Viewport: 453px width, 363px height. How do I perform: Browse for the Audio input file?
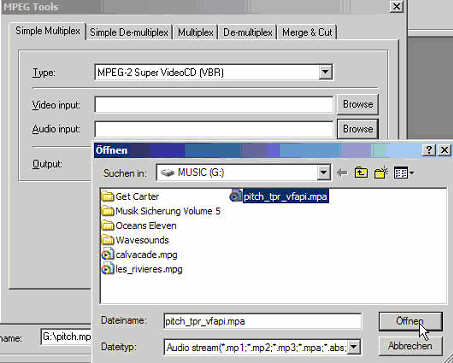[358, 129]
